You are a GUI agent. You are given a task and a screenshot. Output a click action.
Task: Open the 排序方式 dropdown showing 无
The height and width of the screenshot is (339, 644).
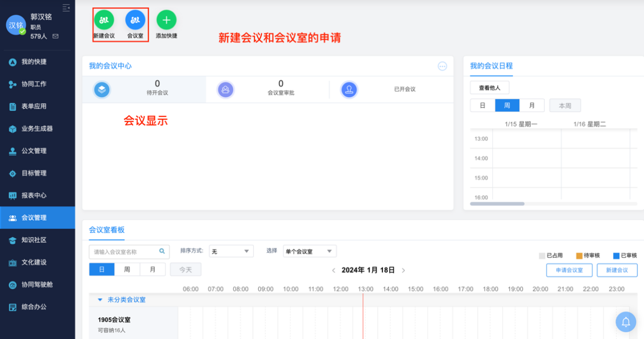pos(231,251)
